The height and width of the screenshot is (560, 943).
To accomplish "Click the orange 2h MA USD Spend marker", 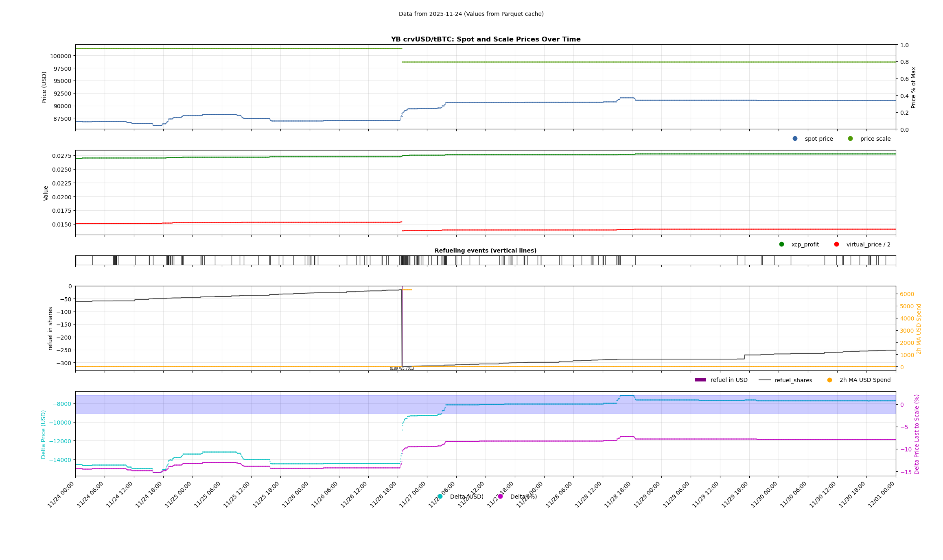I will pyautogui.click(x=829, y=380).
